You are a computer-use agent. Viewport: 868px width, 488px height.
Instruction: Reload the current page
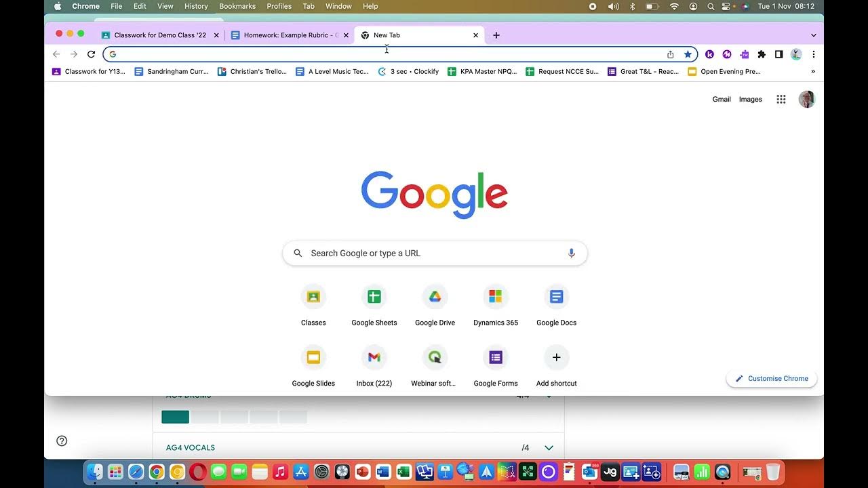pyautogui.click(x=91, y=54)
